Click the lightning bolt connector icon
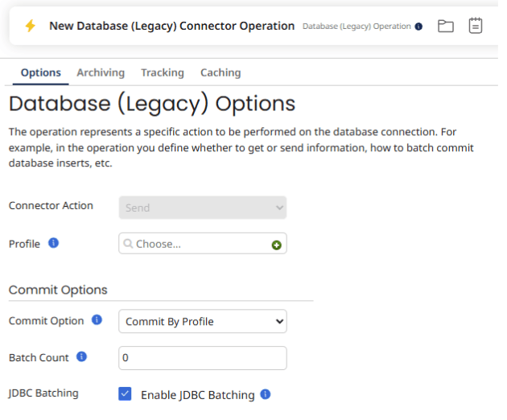 tap(31, 26)
